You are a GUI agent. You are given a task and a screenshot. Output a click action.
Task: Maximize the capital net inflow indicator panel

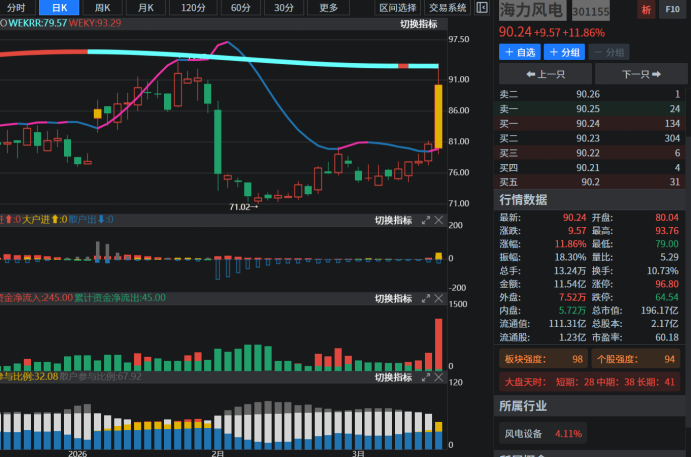426,298
